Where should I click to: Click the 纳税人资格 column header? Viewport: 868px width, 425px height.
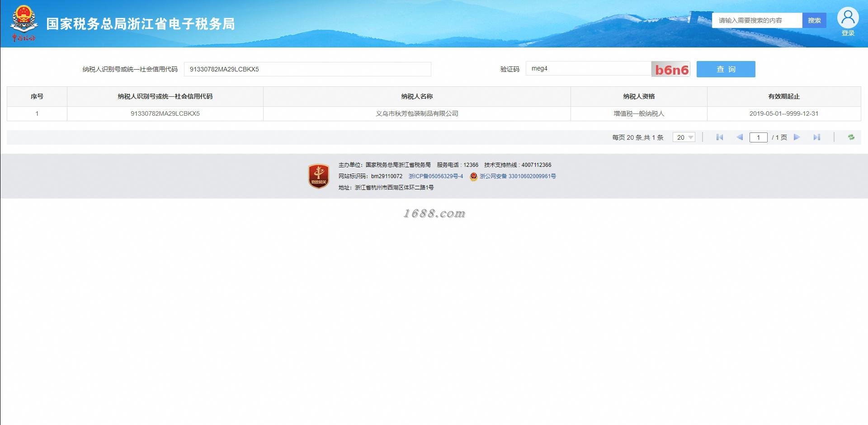pos(639,96)
